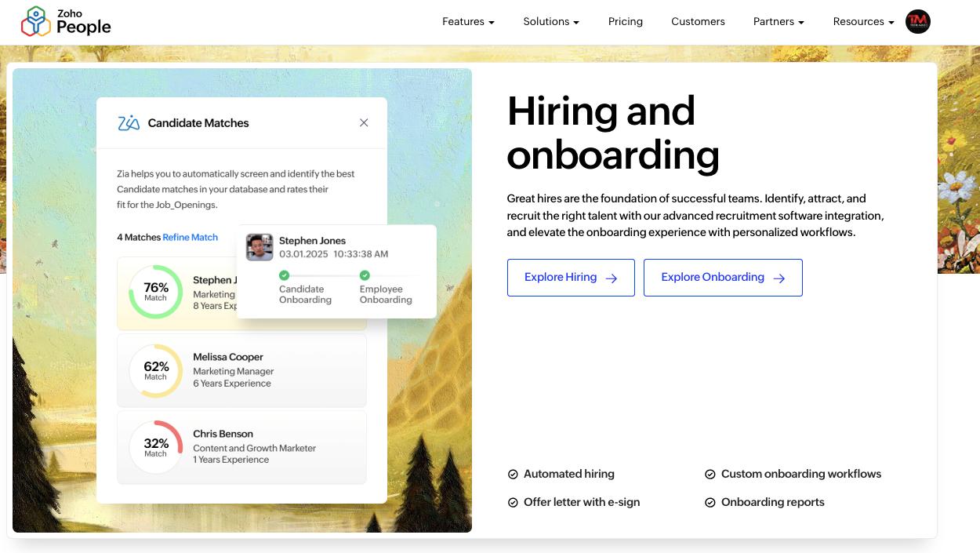Expand the Solutions menu
The width and height of the screenshot is (980, 553).
pyautogui.click(x=551, y=21)
